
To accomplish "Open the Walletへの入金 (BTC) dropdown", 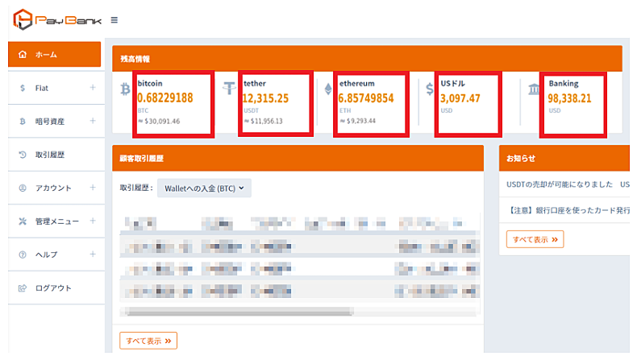I will coord(204,188).
